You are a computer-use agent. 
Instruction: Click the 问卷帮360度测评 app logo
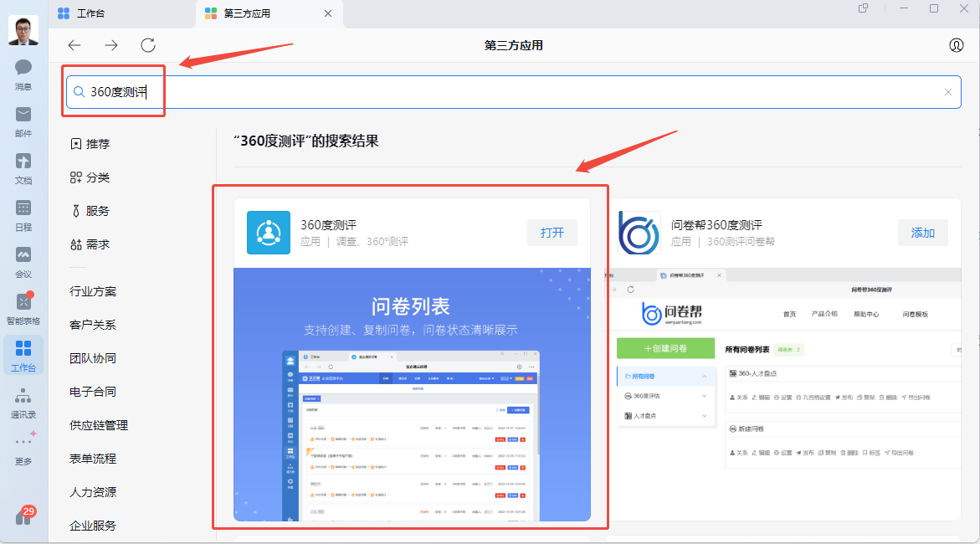pos(639,233)
